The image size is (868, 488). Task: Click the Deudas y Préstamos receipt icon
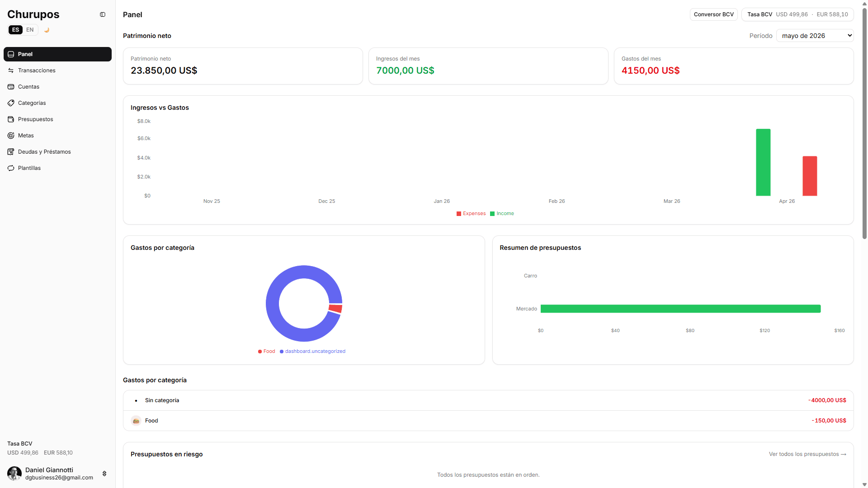(x=11, y=152)
